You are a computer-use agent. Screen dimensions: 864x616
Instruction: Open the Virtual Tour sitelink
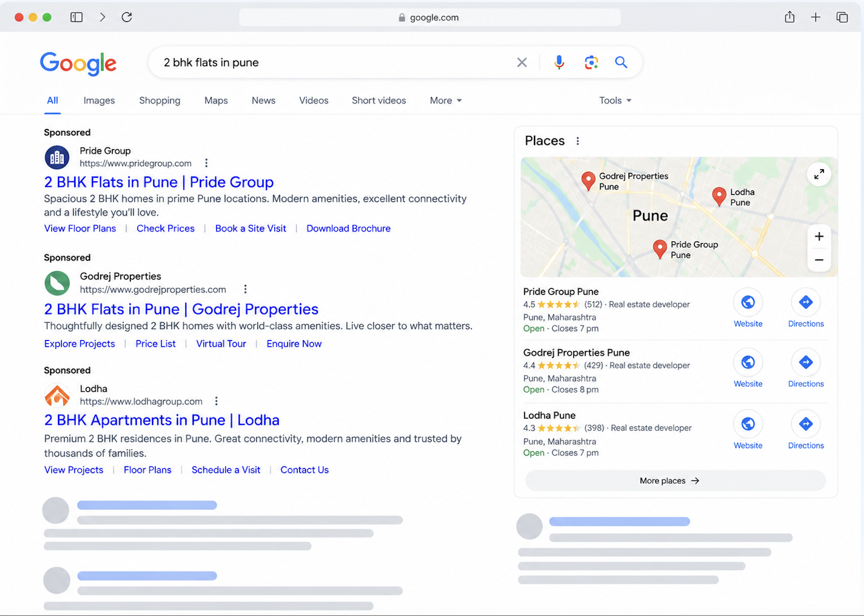click(221, 344)
